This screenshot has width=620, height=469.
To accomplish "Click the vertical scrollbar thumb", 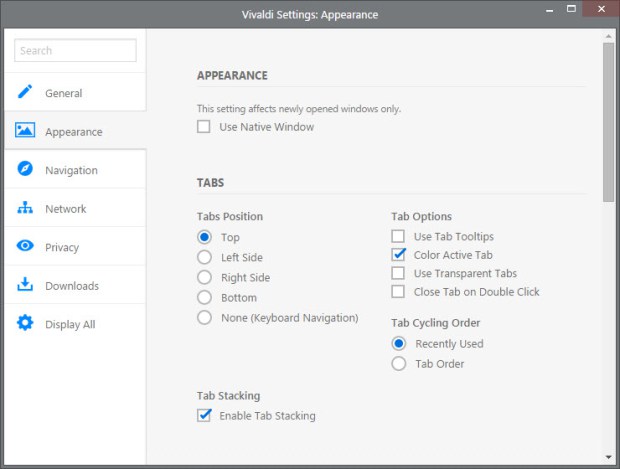I will pos(608,123).
